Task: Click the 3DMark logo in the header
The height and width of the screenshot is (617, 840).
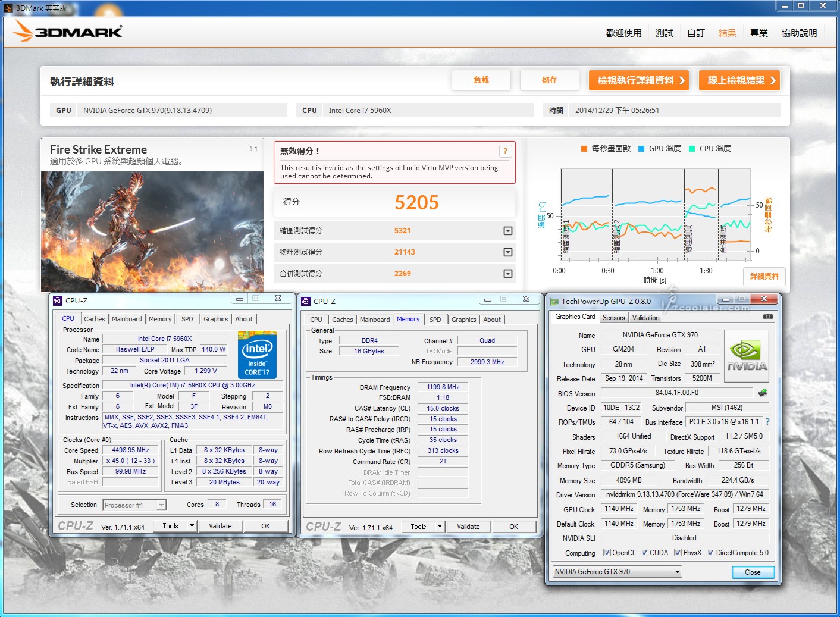Action: coord(68,31)
